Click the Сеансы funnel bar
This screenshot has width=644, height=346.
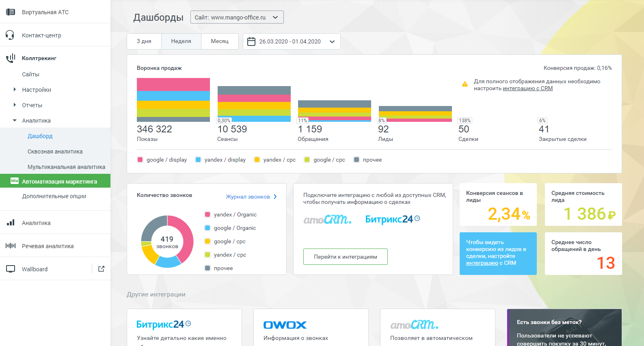click(254, 104)
